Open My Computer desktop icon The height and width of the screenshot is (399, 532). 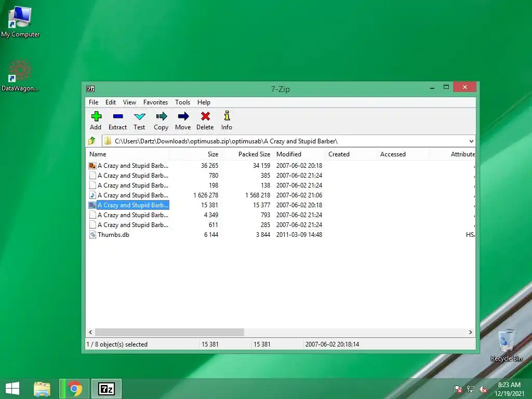pos(20,21)
